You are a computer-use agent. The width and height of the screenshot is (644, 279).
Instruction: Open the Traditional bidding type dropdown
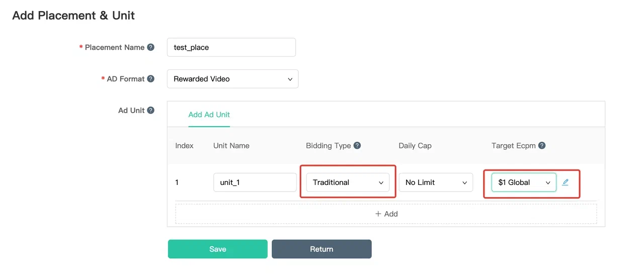pyautogui.click(x=348, y=182)
